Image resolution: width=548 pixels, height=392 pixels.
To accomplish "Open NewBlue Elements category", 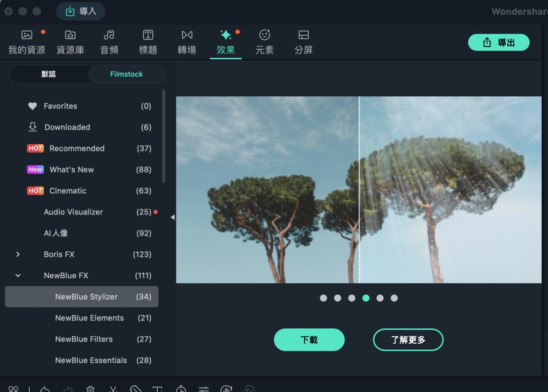I will (x=90, y=318).
